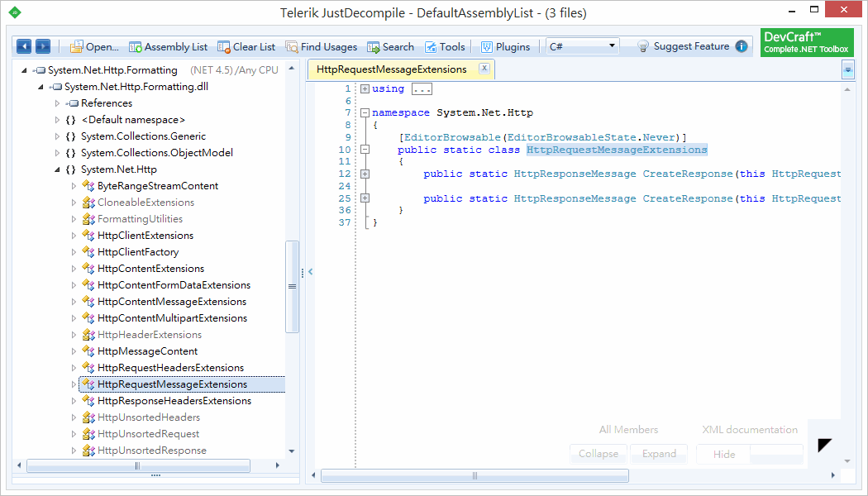Click the HttpMessageContent class icon
Image resolution: width=868 pixels, height=496 pixels.
88,351
